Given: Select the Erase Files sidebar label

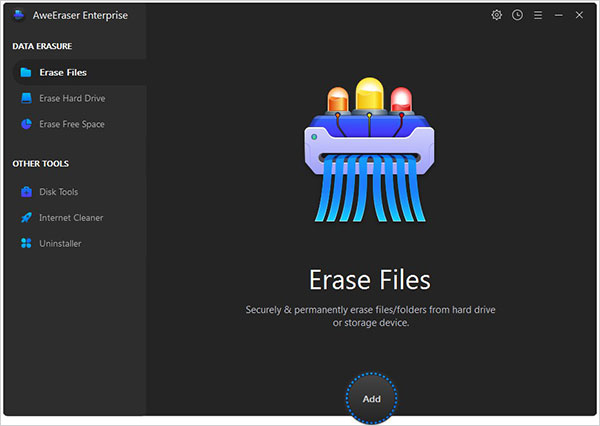Looking at the screenshot, I should (63, 72).
